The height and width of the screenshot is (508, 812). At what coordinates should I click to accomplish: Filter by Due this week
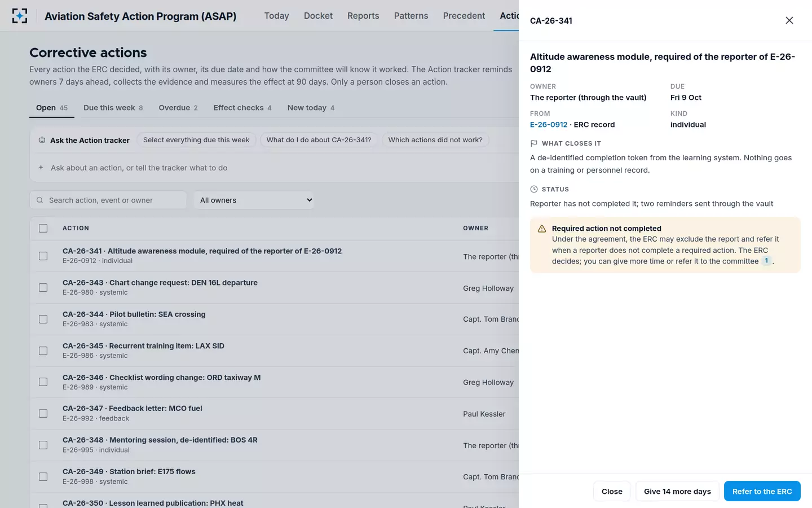pyautogui.click(x=113, y=108)
